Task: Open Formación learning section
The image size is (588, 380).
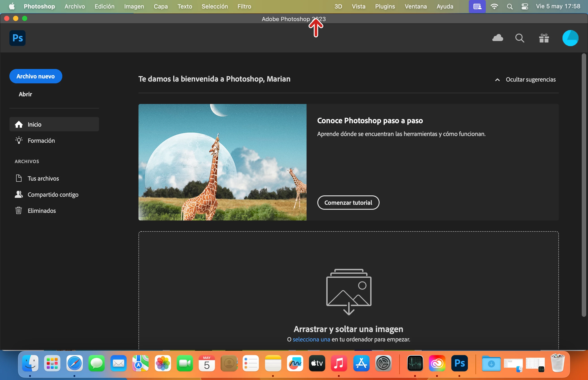Action: click(41, 141)
